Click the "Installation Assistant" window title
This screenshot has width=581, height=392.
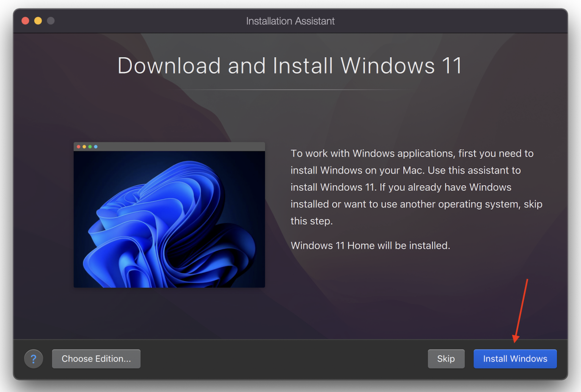click(290, 21)
